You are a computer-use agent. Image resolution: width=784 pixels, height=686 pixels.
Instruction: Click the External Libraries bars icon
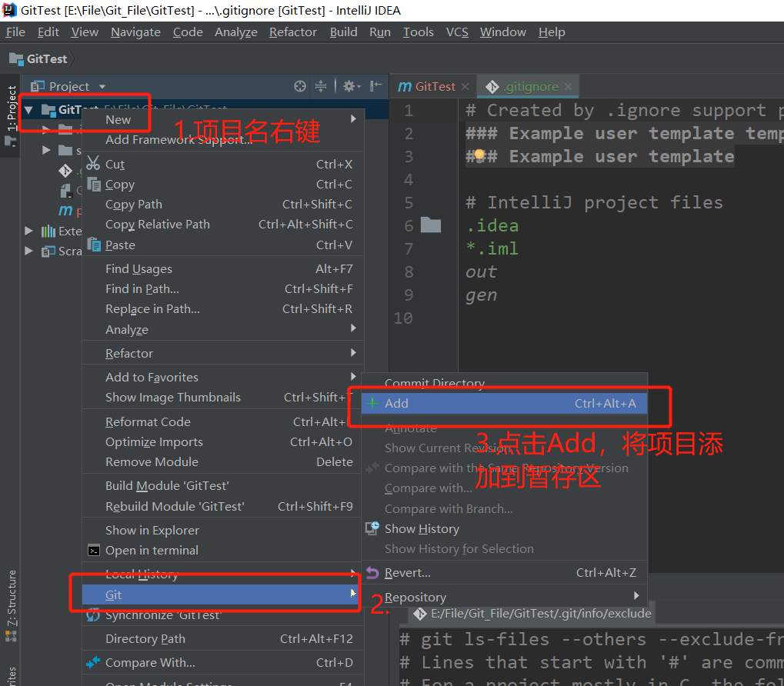[x=48, y=231]
